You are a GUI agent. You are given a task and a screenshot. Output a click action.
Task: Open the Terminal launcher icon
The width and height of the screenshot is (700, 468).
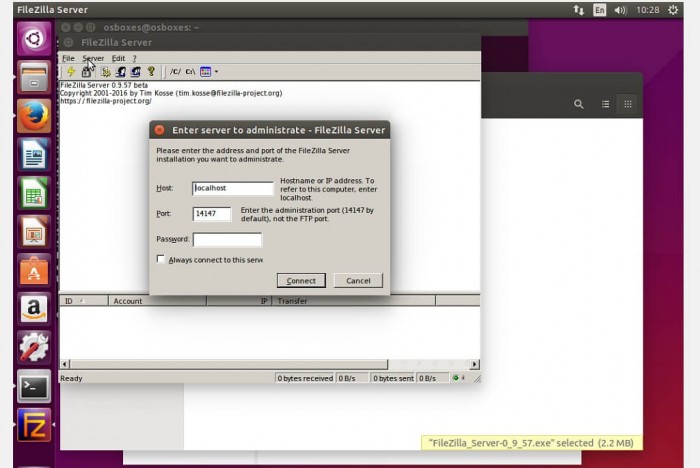point(34,386)
